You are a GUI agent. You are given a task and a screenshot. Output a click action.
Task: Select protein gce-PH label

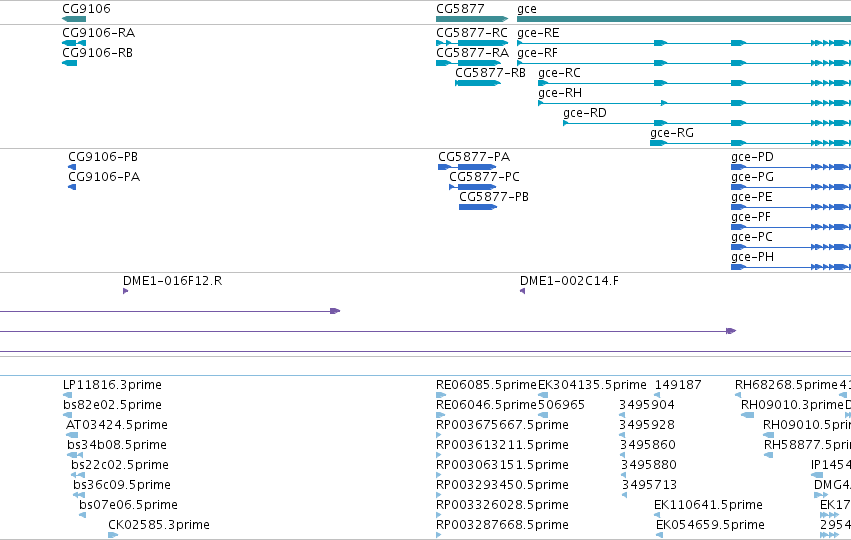tap(753, 257)
